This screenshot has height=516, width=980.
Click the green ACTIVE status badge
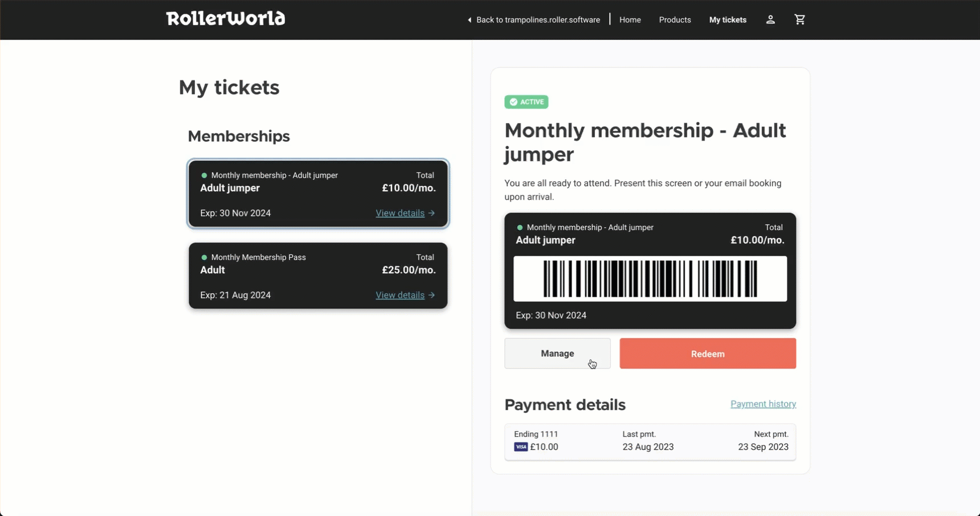click(x=526, y=102)
